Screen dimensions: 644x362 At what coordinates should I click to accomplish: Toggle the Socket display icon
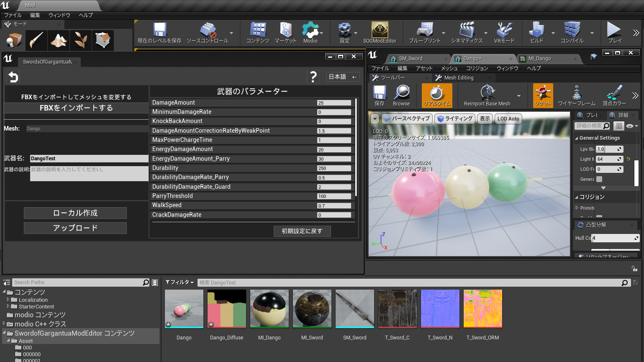(543, 95)
